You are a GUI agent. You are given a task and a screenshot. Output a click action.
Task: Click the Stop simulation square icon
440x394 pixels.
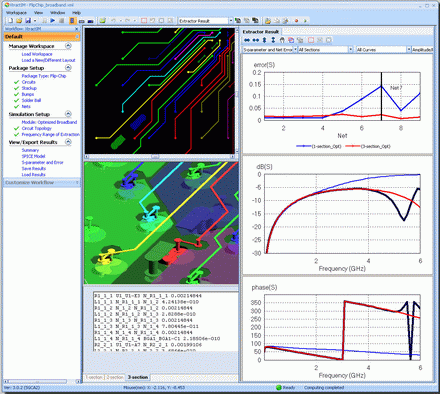tap(61, 21)
